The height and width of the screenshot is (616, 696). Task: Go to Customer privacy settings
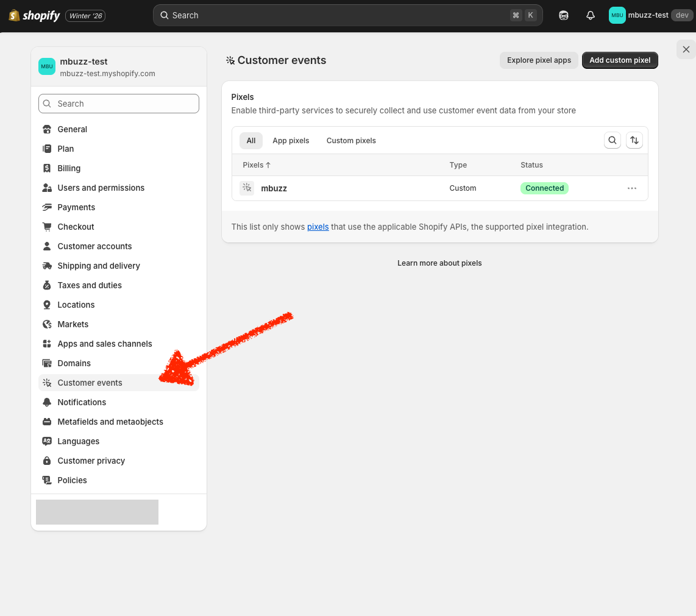coord(91,461)
